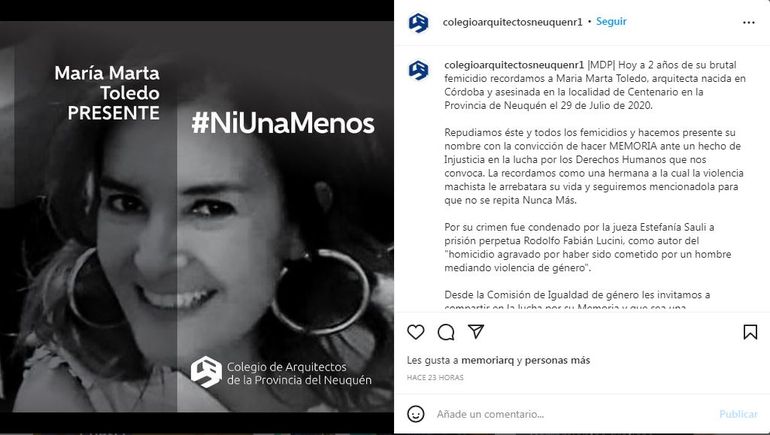Publish the comment with Publicar
770x435 pixels.
point(738,414)
